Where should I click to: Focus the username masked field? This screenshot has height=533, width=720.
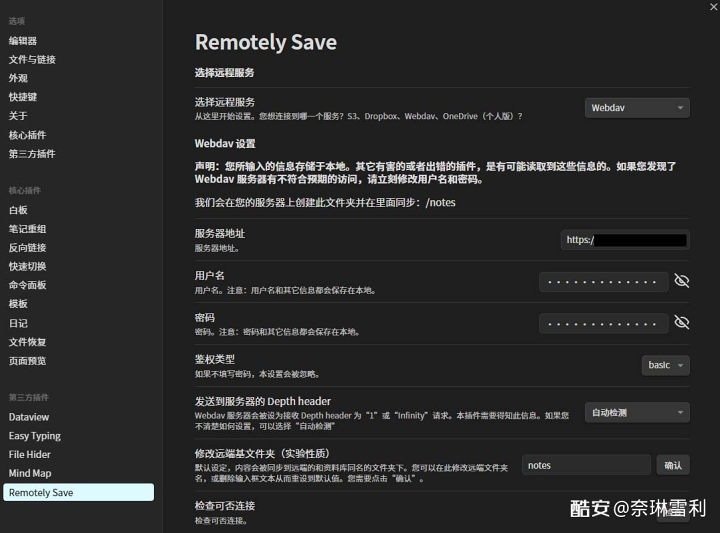(x=603, y=281)
